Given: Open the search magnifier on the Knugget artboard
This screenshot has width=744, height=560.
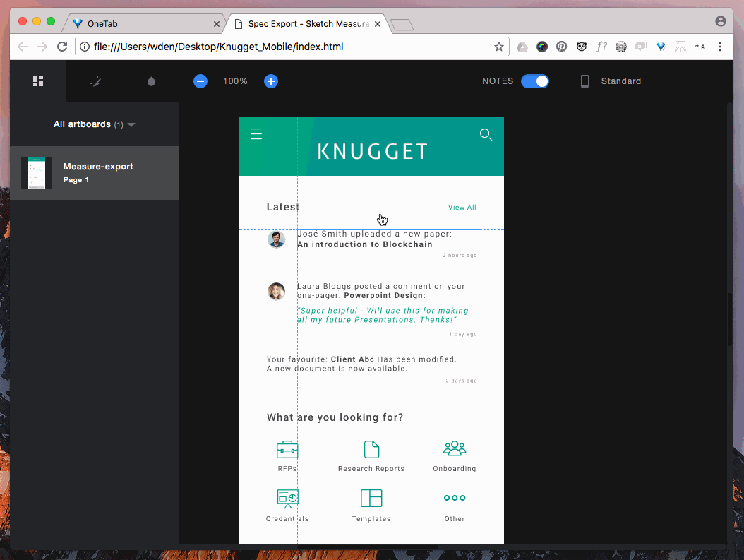Looking at the screenshot, I should tap(486, 135).
